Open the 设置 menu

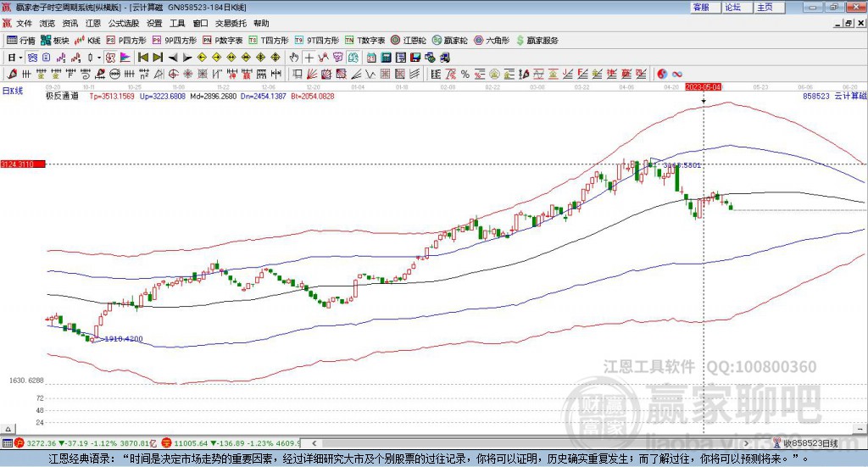pos(154,23)
